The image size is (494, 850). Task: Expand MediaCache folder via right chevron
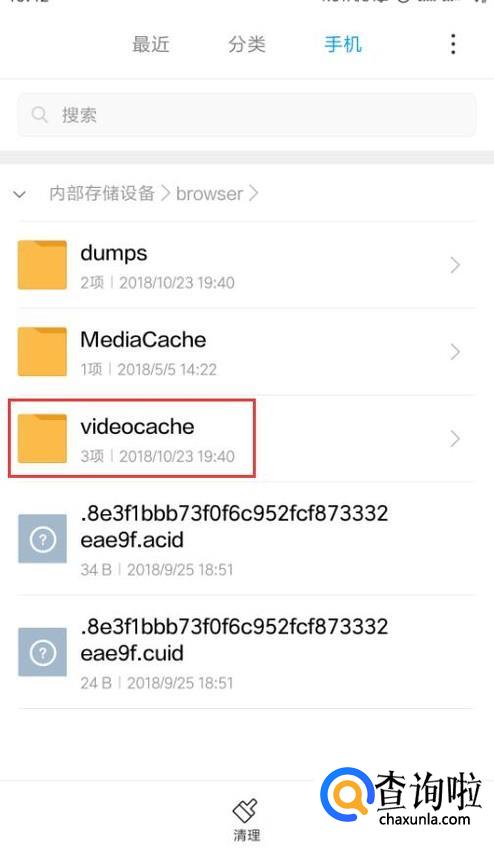[455, 352]
